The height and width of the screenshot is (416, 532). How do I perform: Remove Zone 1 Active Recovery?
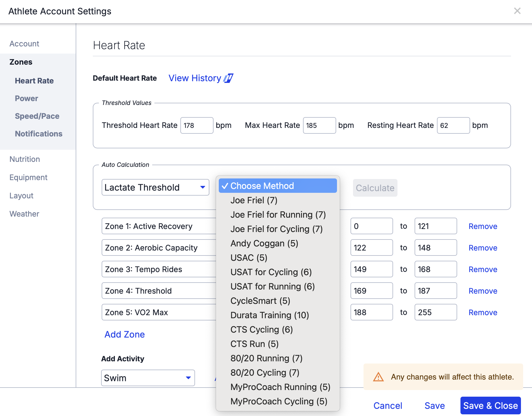483,226
